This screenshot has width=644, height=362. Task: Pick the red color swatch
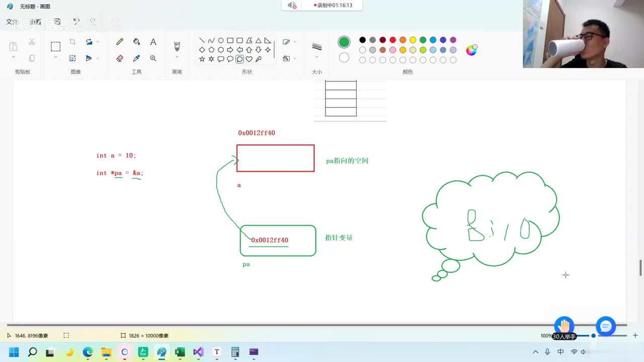tap(392, 40)
